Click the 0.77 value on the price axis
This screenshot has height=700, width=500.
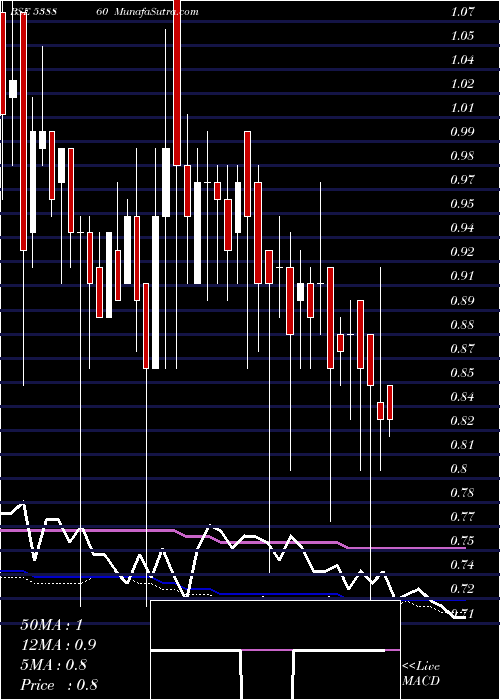click(462, 517)
